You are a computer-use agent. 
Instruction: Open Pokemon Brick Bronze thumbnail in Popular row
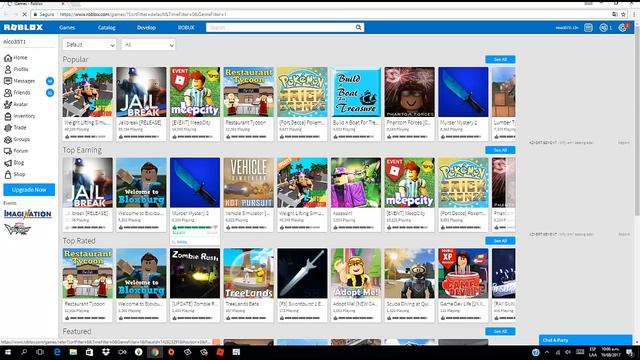[302, 92]
